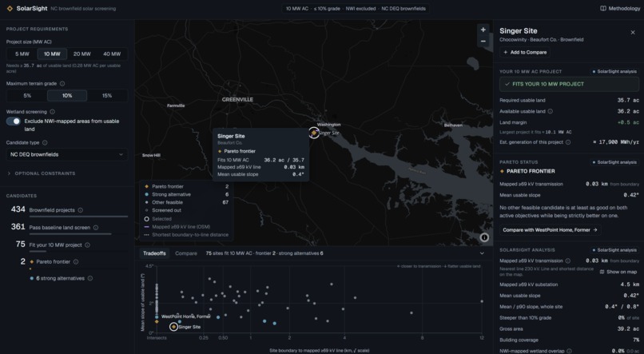
Task: Click the 'Mapped ≥69 kV substation' 4.5 km value
Action: [x=630, y=284]
